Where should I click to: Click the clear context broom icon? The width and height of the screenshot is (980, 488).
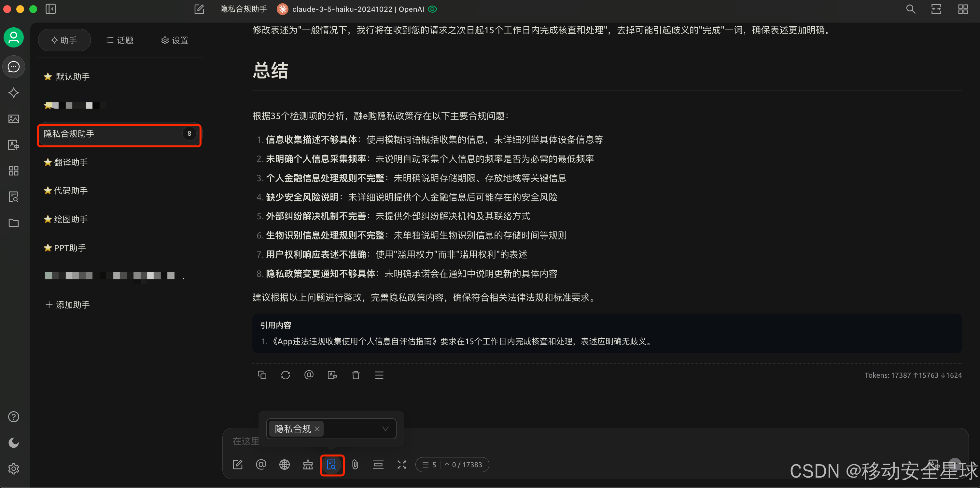(x=308, y=465)
